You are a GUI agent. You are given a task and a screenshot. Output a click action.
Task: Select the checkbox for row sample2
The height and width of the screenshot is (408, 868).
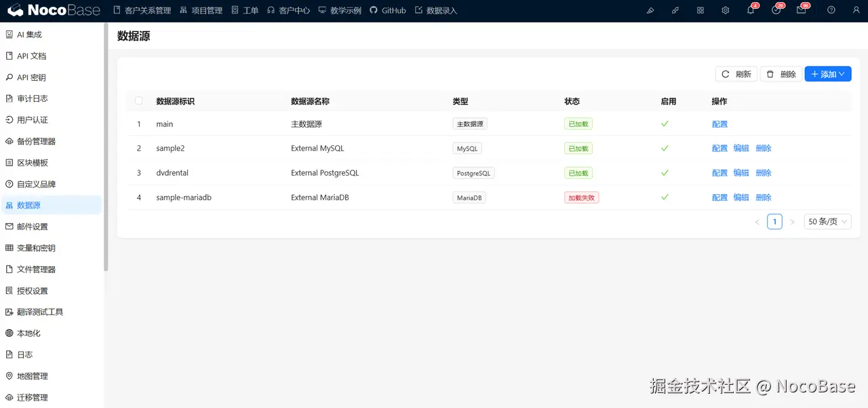tap(138, 147)
